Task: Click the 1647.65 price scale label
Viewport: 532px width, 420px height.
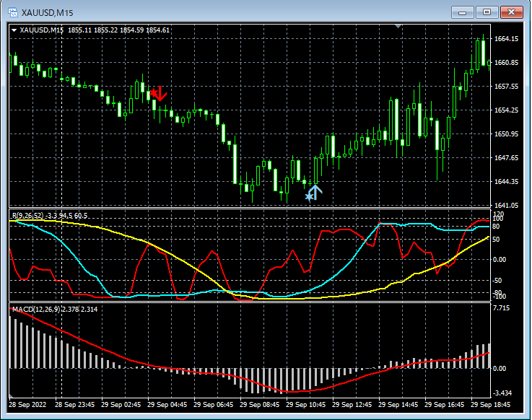Action: [x=507, y=157]
